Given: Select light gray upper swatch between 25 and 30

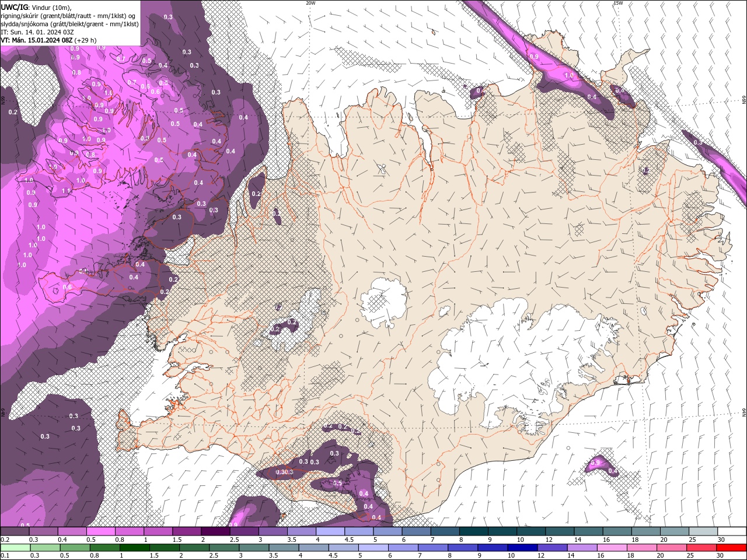Looking at the screenshot, I should point(703,531).
